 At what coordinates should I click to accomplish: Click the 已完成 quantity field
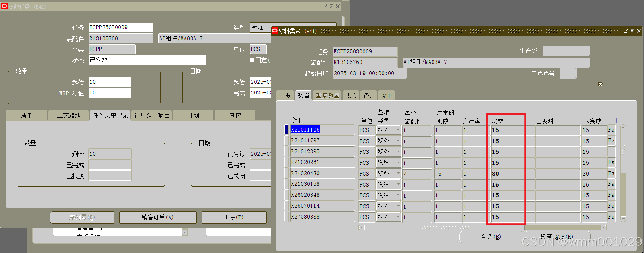(x=110, y=165)
